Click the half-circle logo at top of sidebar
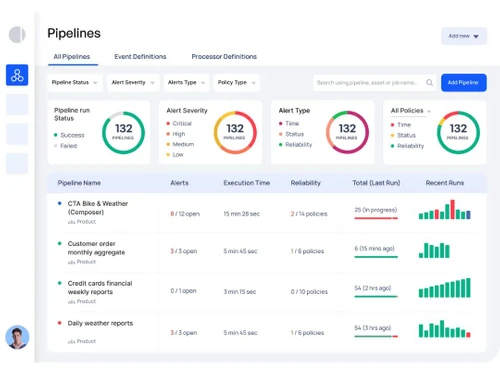Image resolution: width=500 pixels, height=375 pixels. [17, 35]
